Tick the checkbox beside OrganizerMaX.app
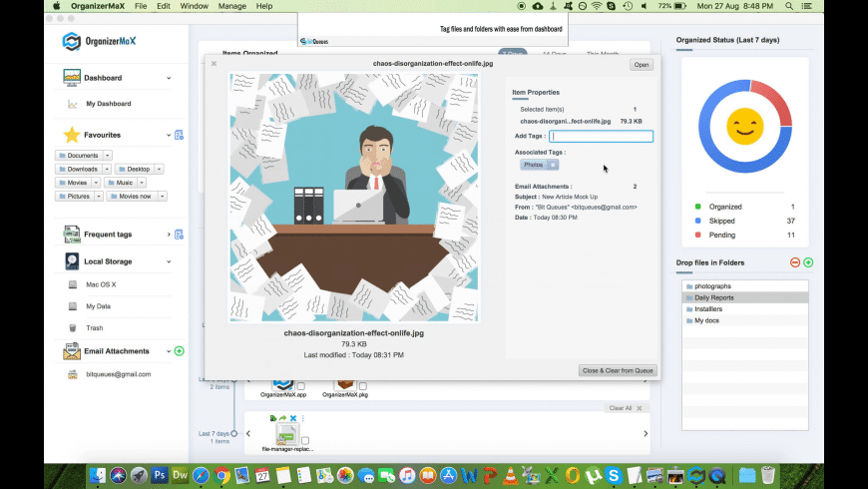 coord(301,386)
